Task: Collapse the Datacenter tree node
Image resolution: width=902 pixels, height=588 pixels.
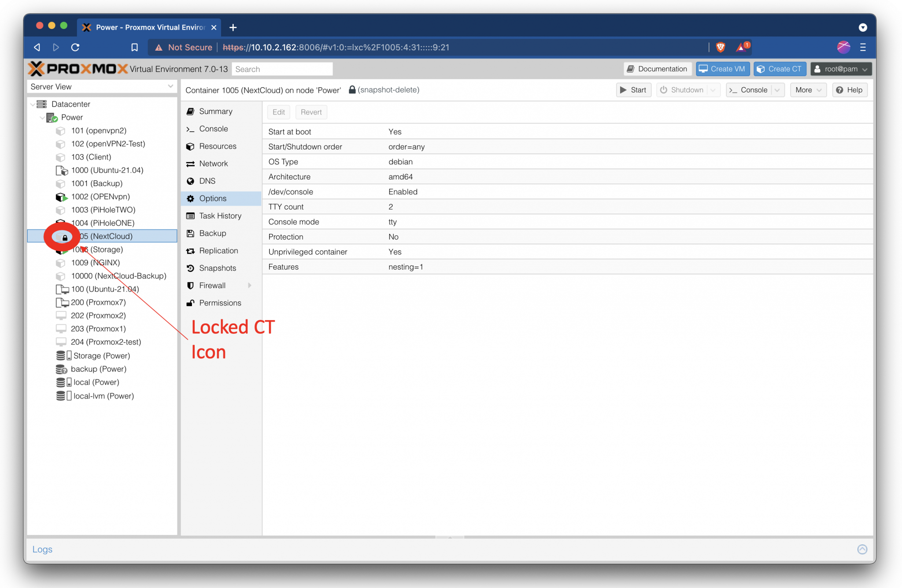Action: point(33,104)
